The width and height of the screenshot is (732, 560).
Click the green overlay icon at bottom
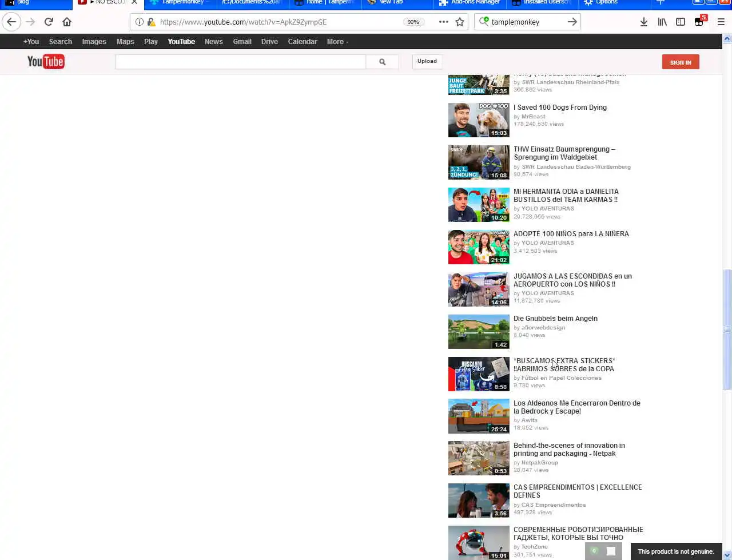[x=594, y=551]
